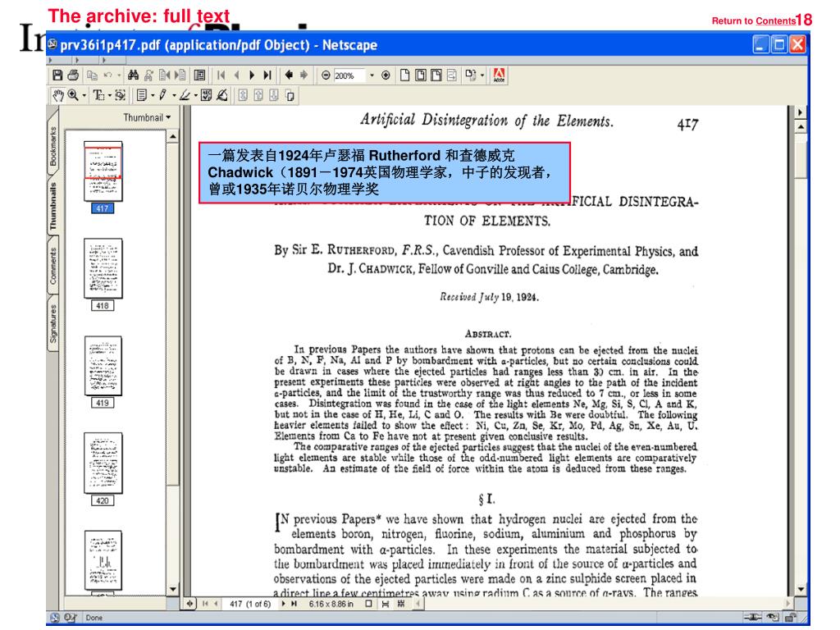
Task: Click the thumbnail panel scroll down arrow
Action: (172, 589)
